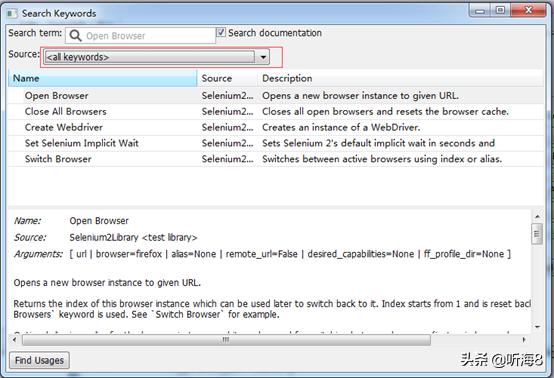Click description 'Opens a new browser instance to given URL.' in table
554x378 pixels.
coord(360,96)
